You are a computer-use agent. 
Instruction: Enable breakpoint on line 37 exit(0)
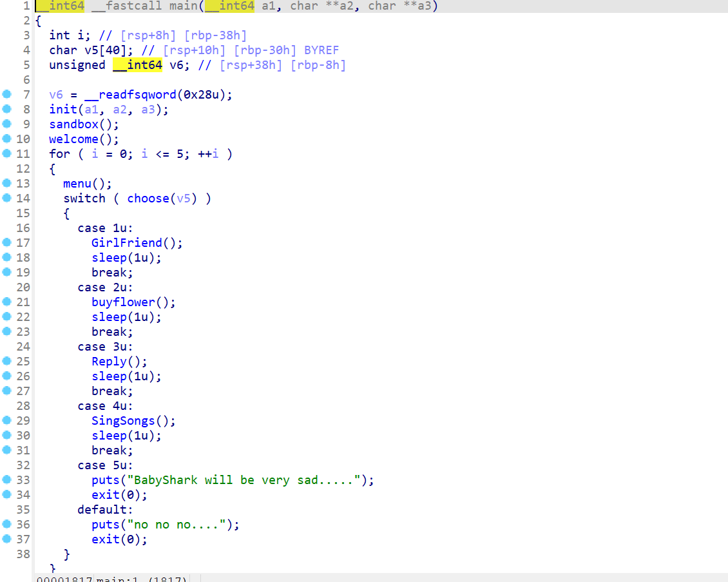(7, 539)
